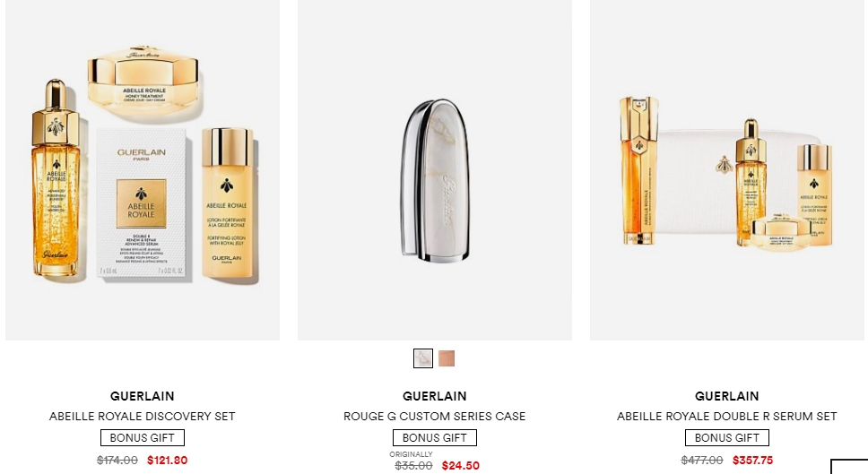Click the struck-through $477.00 original price
The height and width of the screenshot is (474, 868).
click(702, 461)
